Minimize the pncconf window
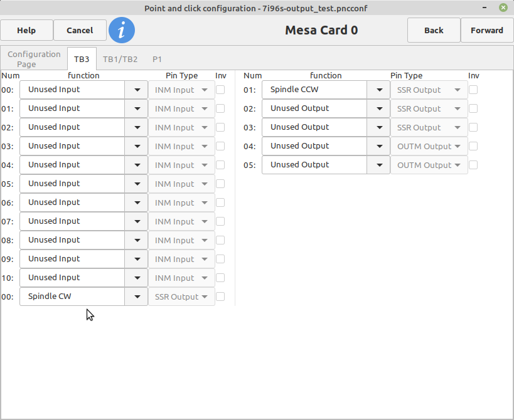 click(x=485, y=8)
